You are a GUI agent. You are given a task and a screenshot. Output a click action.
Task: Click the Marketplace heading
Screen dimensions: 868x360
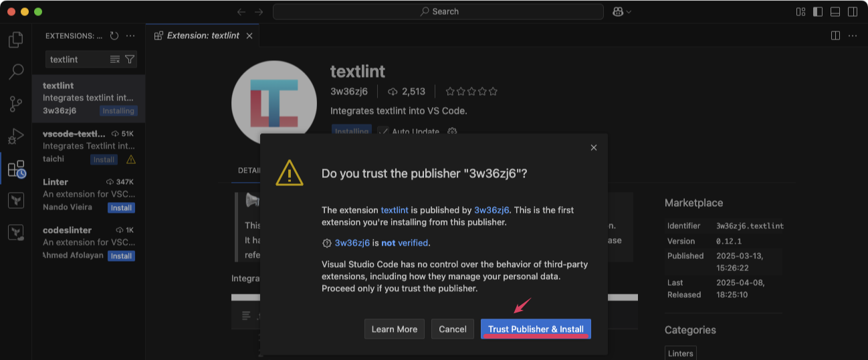tap(693, 203)
